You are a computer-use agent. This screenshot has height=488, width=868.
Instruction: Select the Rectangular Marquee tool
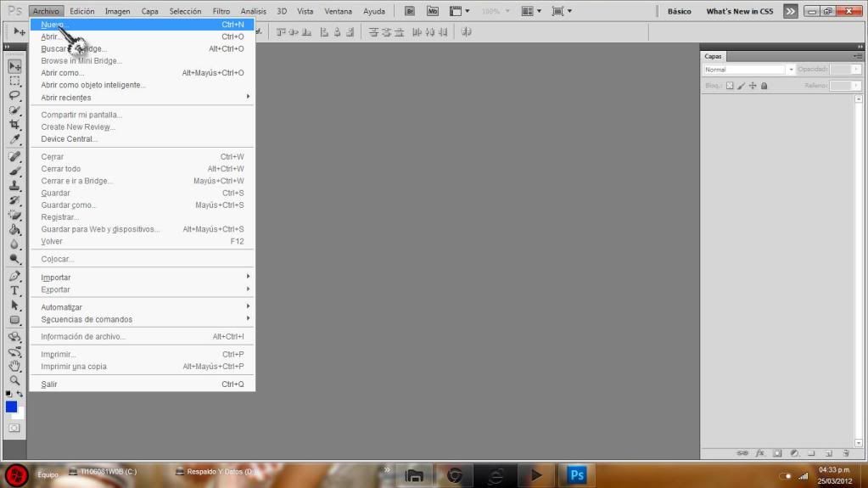click(14, 81)
